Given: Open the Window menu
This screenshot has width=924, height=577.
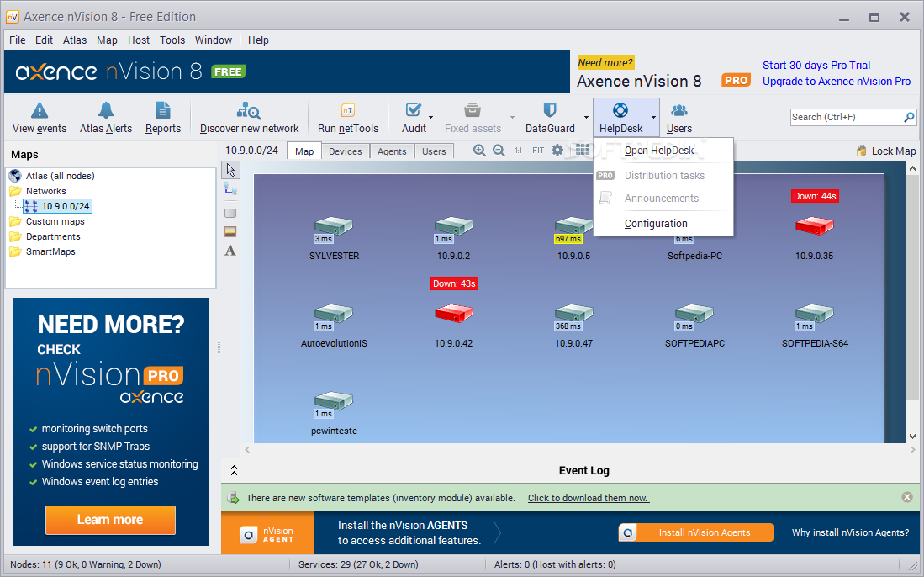Looking at the screenshot, I should tap(214, 40).
